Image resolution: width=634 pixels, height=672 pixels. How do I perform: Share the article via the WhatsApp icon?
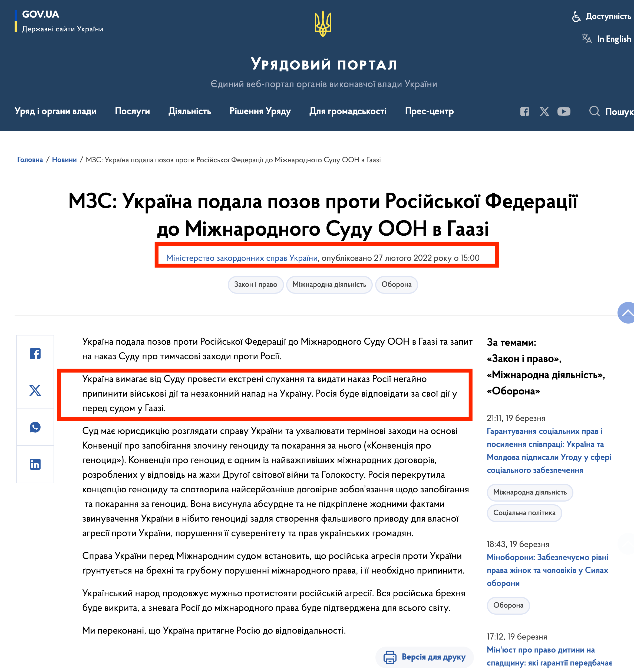pyautogui.click(x=35, y=427)
